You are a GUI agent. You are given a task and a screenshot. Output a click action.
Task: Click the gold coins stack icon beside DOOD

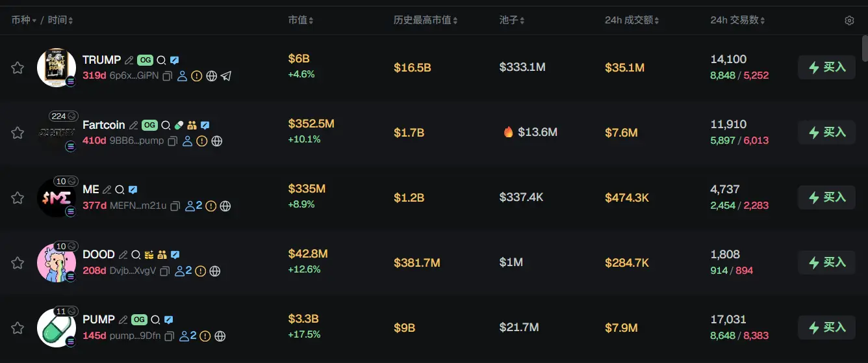149,255
